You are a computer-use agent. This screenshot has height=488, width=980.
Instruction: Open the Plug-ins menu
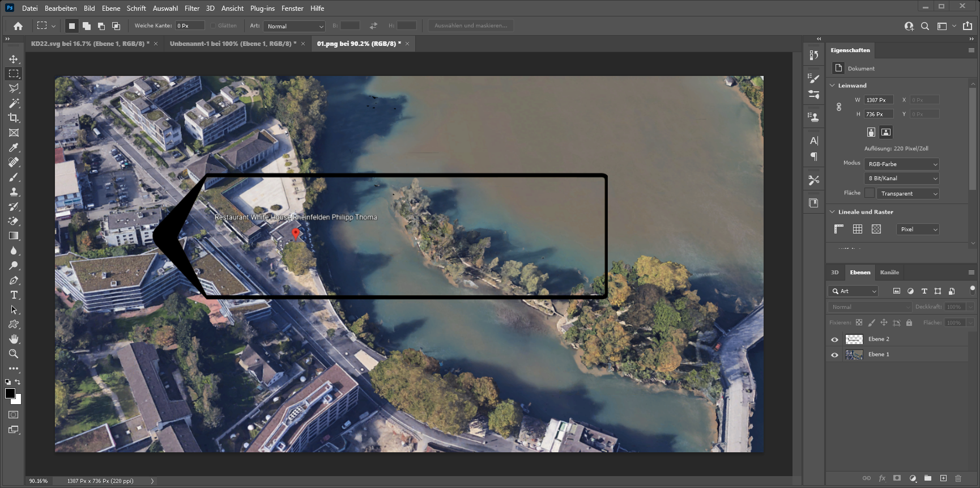pyautogui.click(x=262, y=9)
